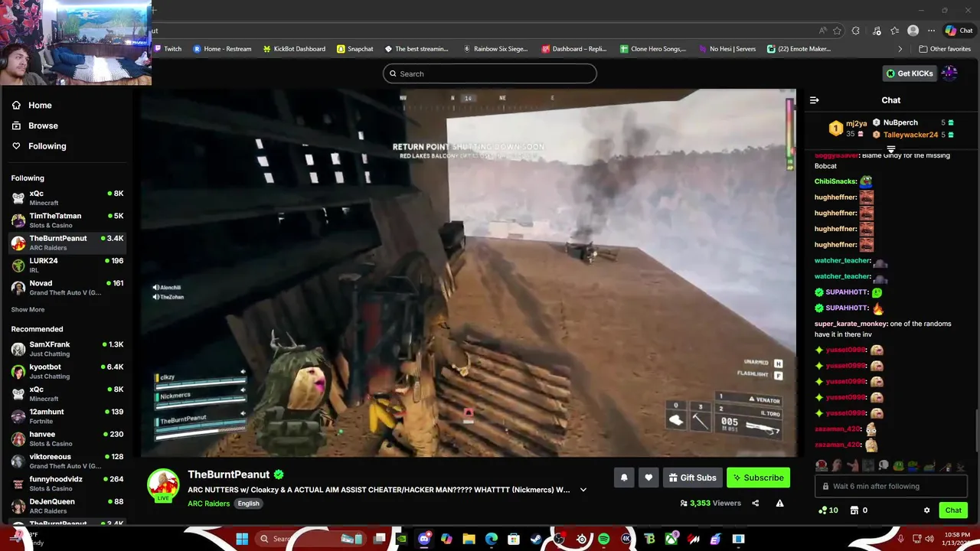Open the KickBot Dashboard bookmark
The width and height of the screenshot is (980, 551).
294,49
